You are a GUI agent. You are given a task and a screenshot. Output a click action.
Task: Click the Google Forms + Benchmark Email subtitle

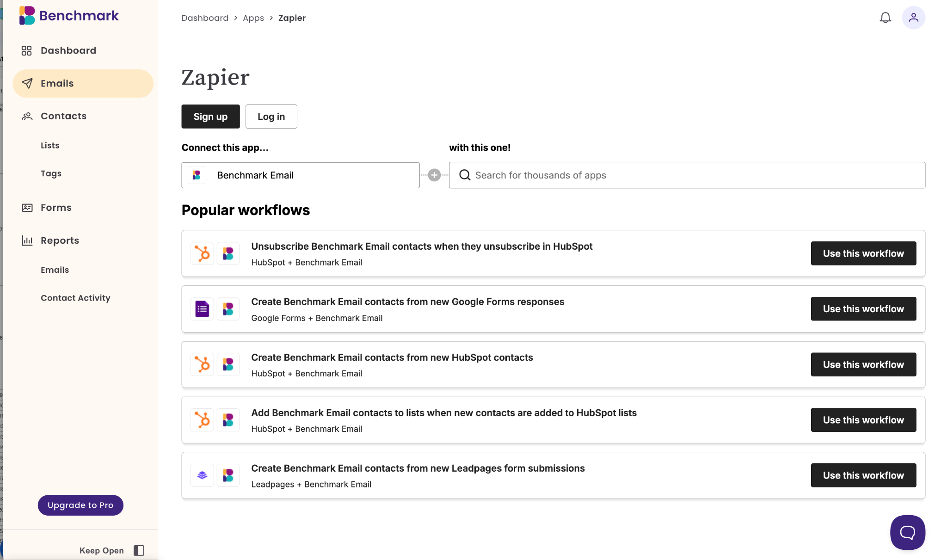point(317,318)
